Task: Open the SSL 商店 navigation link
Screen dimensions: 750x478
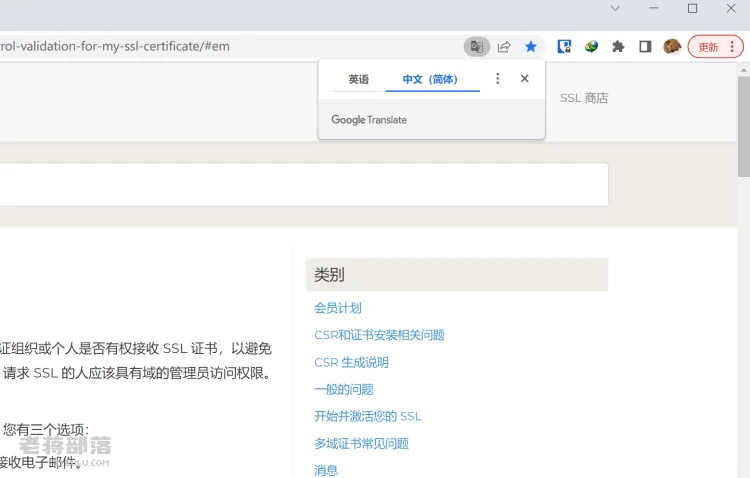Action: (584, 98)
